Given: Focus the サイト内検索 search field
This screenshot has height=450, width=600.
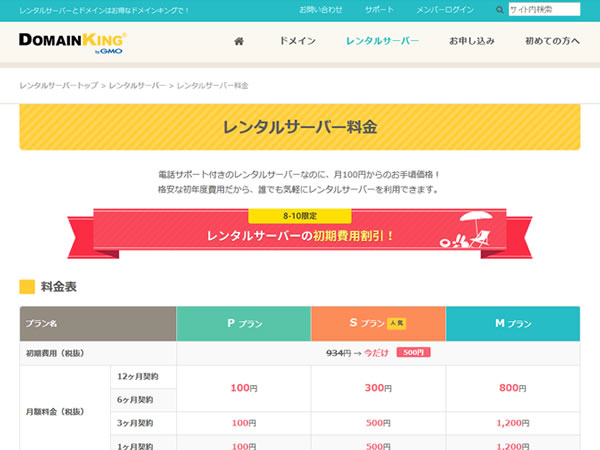Looking at the screenshot, I should [544, 10].
